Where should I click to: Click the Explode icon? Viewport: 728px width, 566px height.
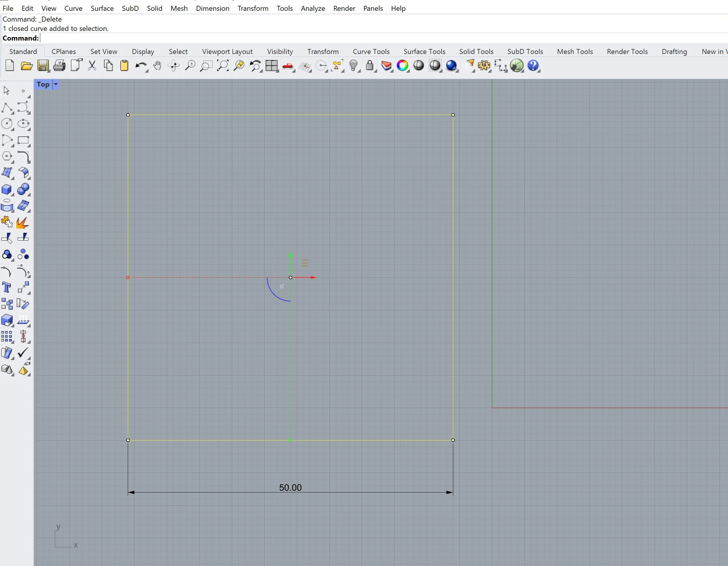(22, 222)
